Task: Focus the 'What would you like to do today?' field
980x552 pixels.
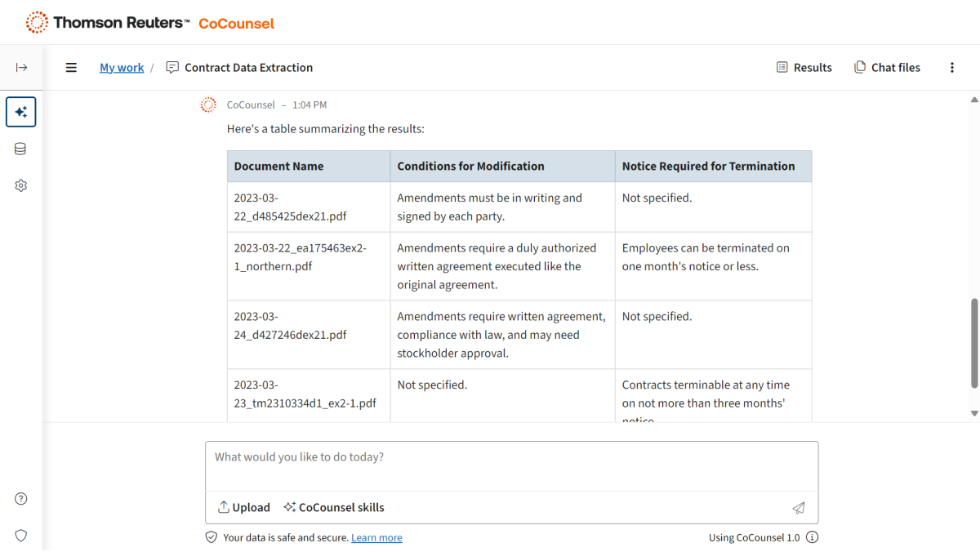Action: [x=511, y=465]
